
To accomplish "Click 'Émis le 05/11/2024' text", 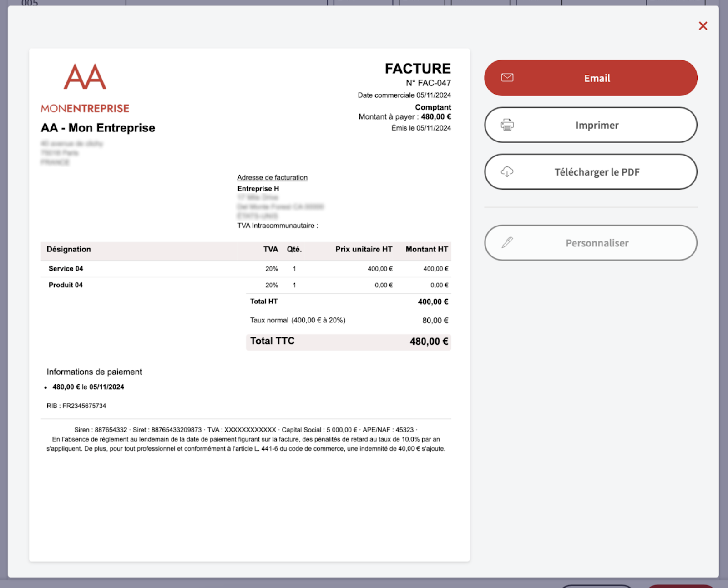I will [x=421, y=128].
